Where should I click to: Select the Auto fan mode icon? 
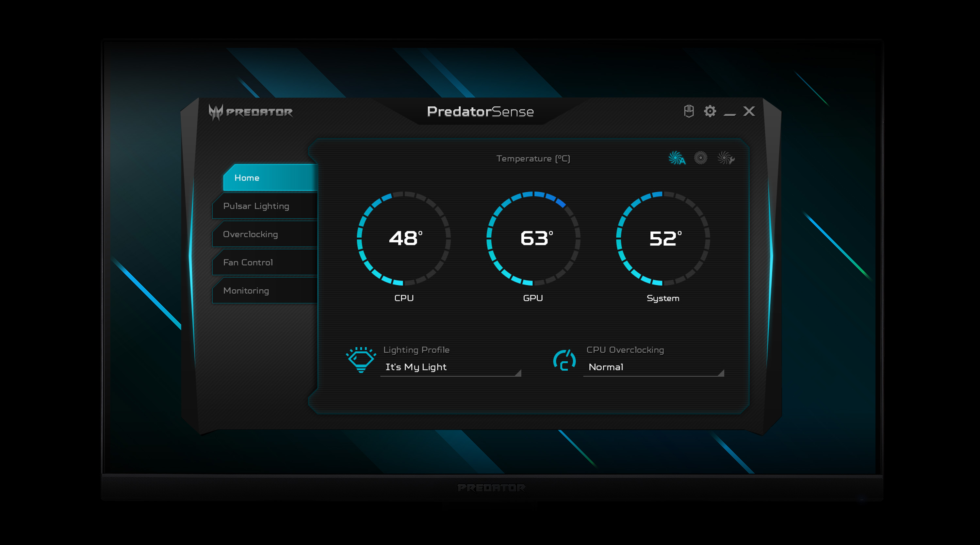coord(677,158)
